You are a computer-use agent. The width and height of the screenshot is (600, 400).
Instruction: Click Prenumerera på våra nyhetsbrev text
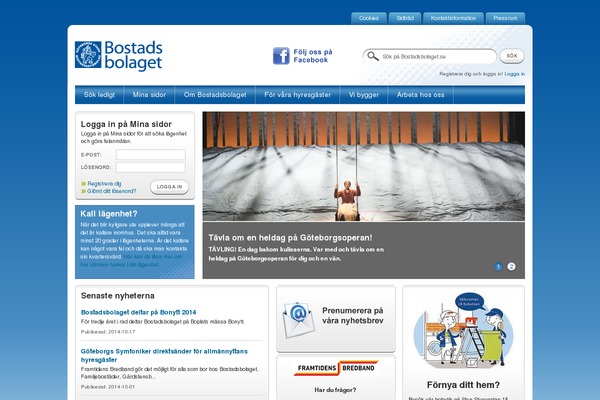point(352,315)
